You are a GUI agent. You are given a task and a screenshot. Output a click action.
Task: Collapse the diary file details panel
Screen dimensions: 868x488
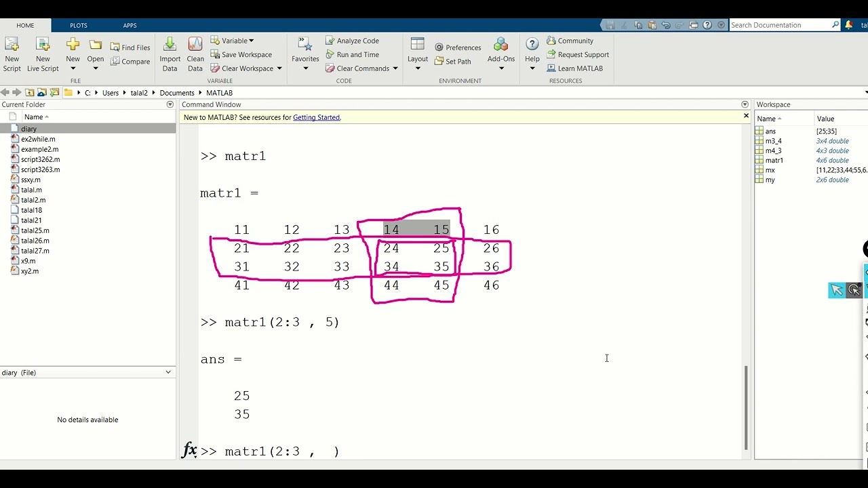pos(168,372)
